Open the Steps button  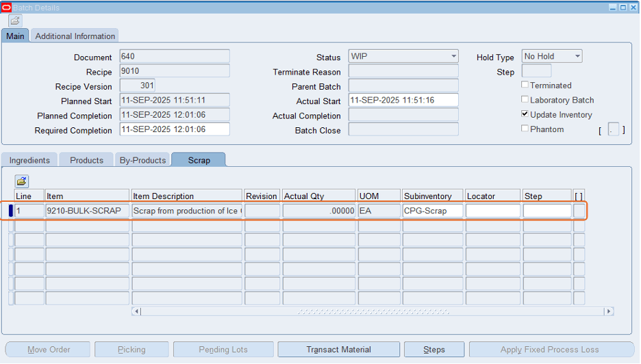[433, 350]
